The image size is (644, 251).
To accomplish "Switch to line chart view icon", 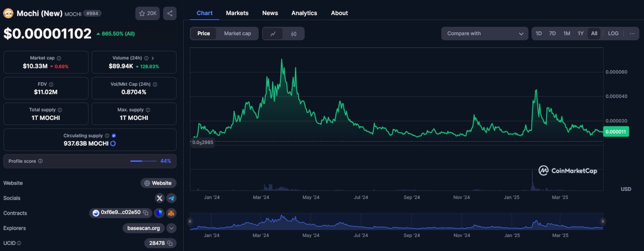I will [x=273, y=34].
